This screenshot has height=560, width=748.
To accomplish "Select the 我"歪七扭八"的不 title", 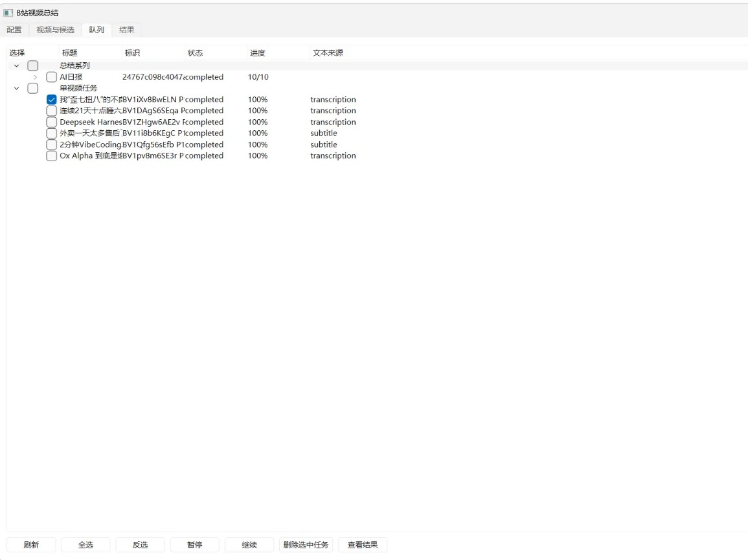I will point(90,99).
